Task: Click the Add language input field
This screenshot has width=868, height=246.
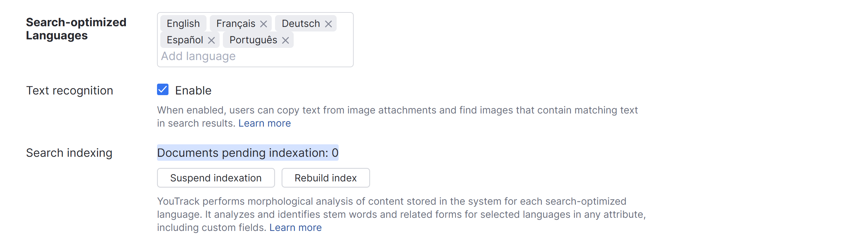Action: tap(198, 56)
